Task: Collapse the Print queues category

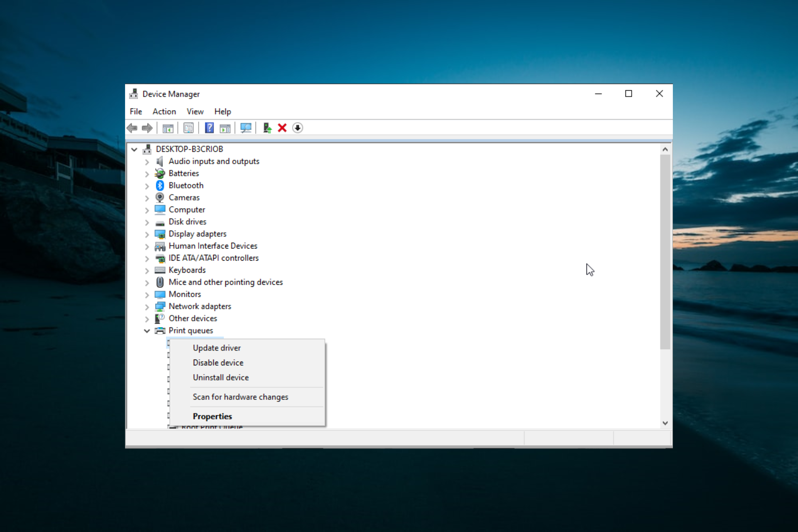Action: (x=147, y=331)
